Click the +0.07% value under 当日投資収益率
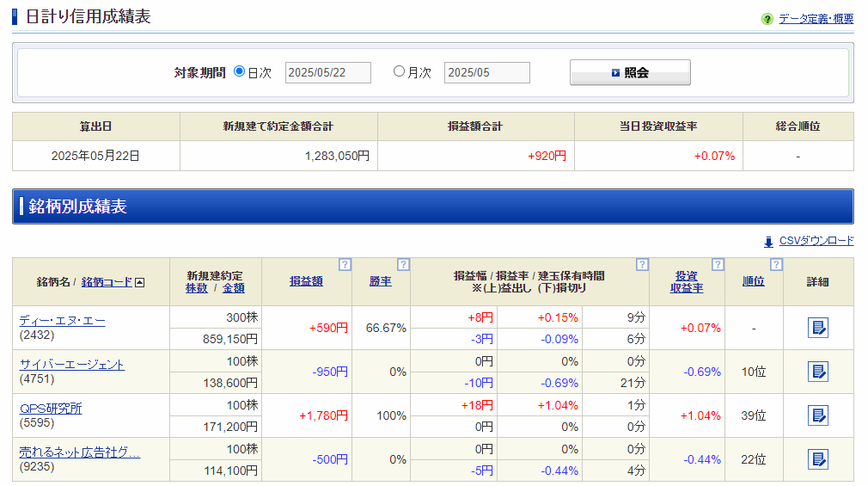 [715, 157]
